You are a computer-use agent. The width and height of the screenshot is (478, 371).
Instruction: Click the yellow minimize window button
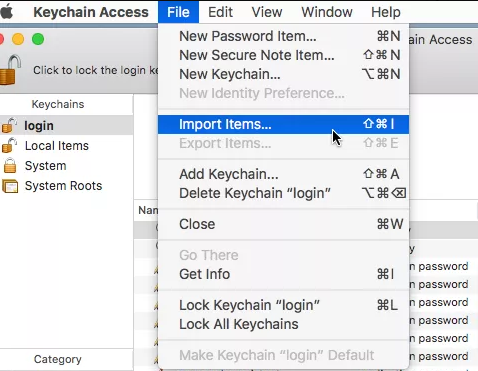click(x=18, y=39)
